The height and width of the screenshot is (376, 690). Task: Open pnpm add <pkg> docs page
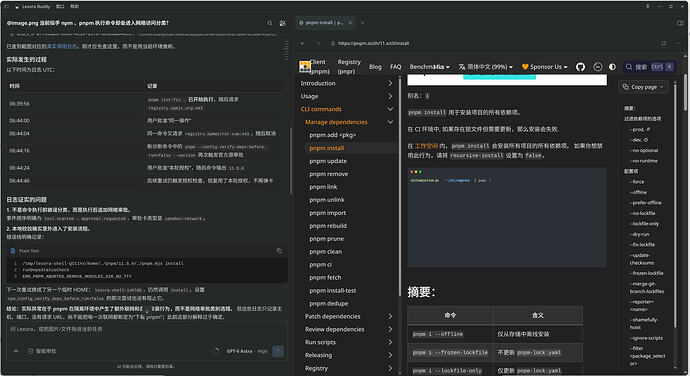[333, 135]
